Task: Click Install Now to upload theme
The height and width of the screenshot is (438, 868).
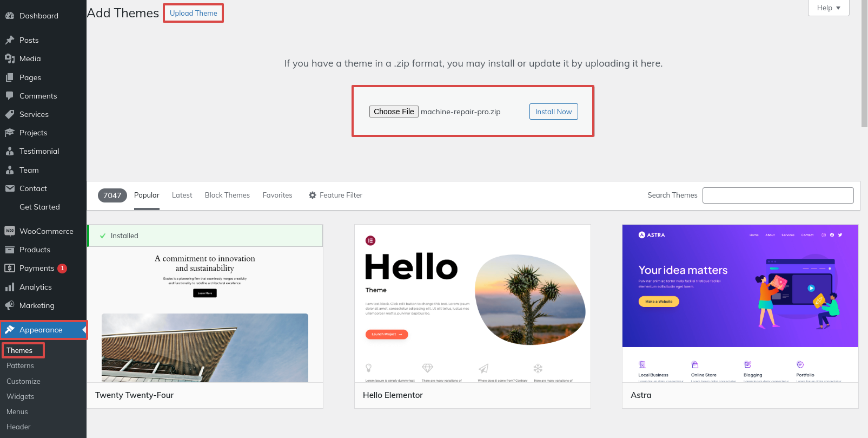Action: [x=553, y=112]
